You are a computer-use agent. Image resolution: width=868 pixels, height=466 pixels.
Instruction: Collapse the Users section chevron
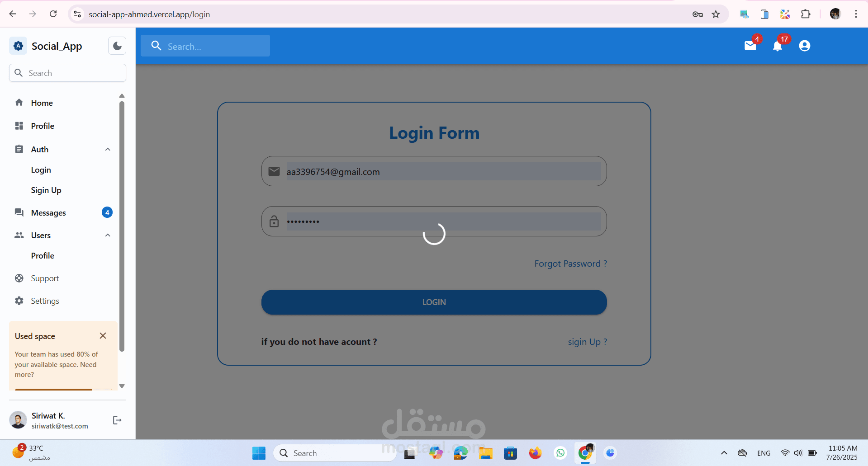click(x=108, y=235)
